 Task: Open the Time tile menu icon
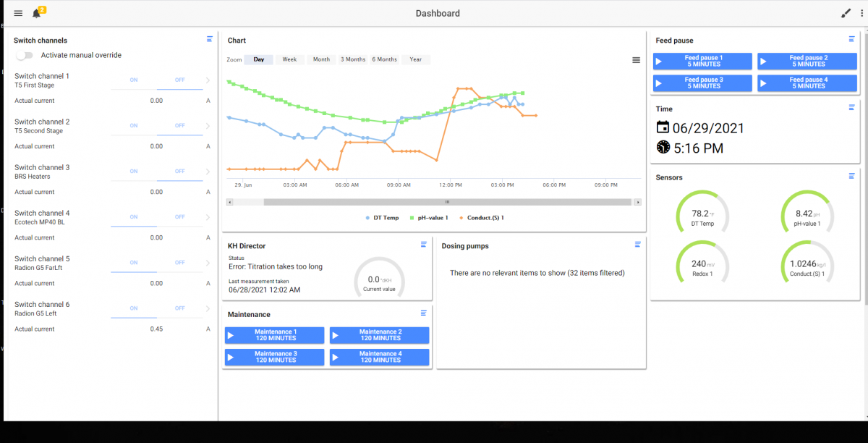coord(852,107)
